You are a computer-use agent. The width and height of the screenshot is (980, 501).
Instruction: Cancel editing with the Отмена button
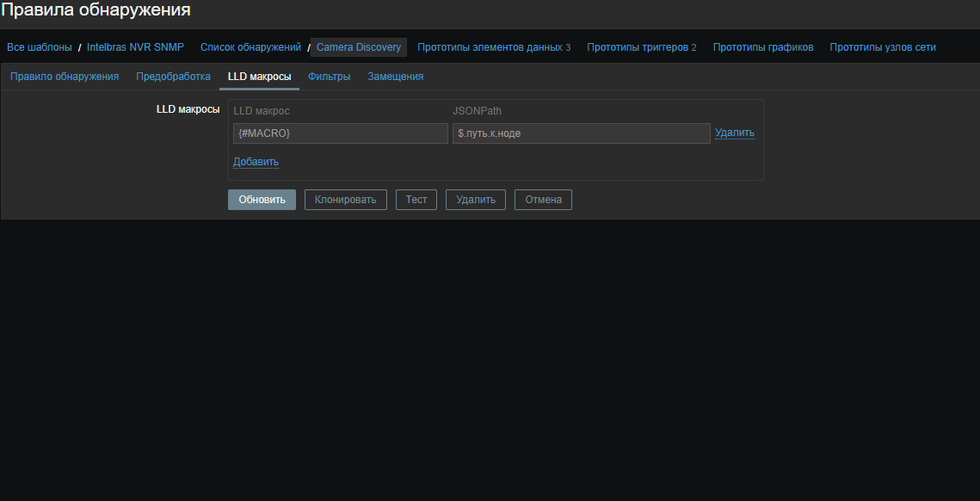point(543,200)
